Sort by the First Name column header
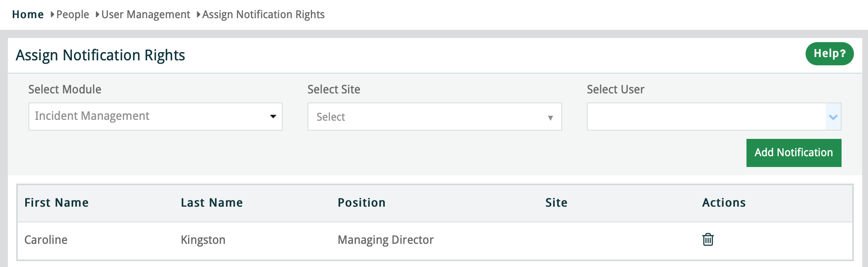868x267 pixels. [57, 203]
